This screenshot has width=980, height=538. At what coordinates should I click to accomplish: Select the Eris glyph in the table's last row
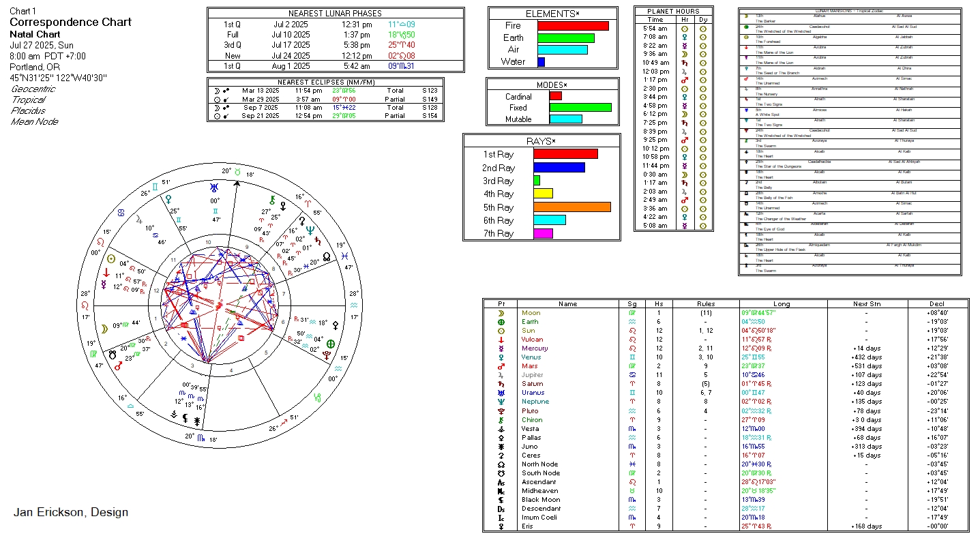pyautogui.click(x=501, y=526)
